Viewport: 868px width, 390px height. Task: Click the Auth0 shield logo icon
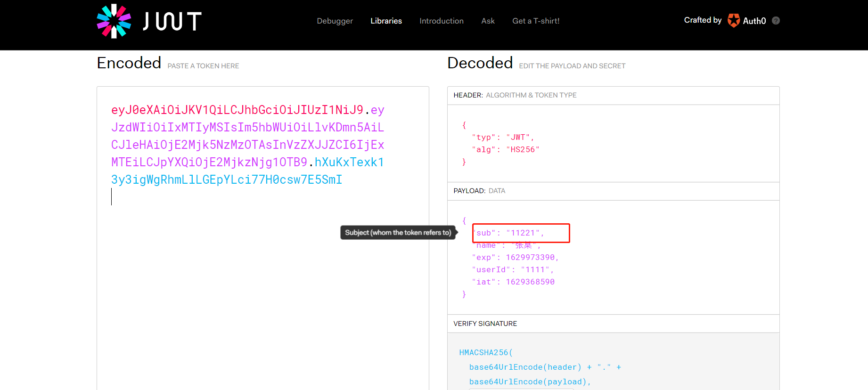click(734, 20)
